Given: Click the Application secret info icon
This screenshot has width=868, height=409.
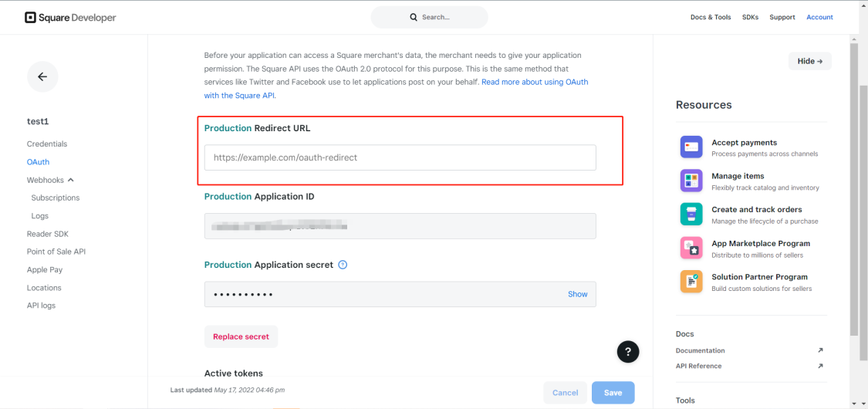Looking at the screenshot, I should [343, 265].
